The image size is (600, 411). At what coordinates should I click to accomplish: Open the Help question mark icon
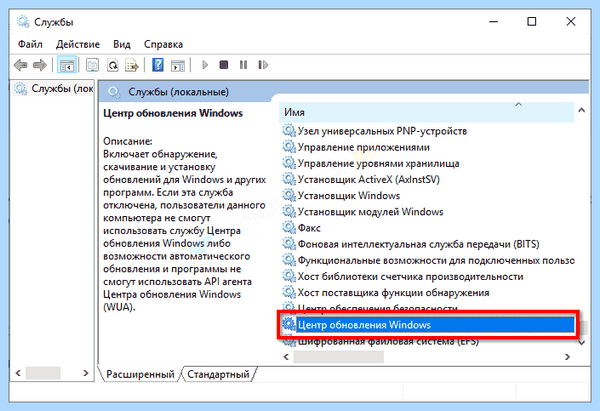[158, 65]
